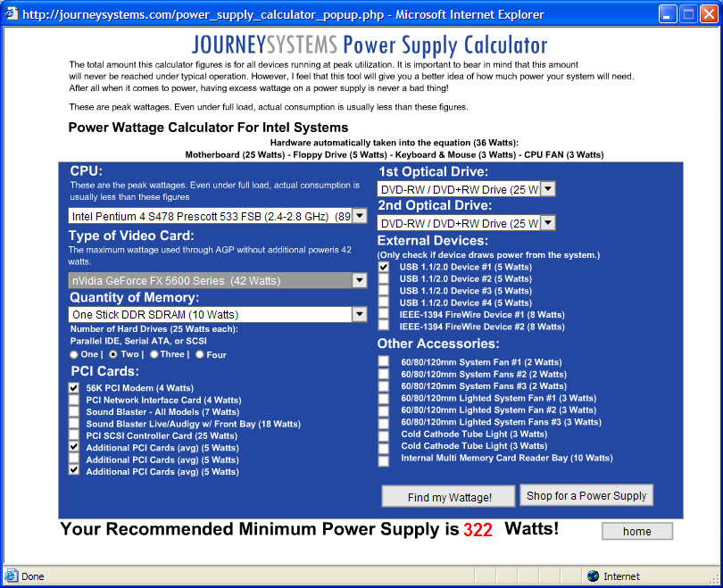The image size is (723, 588).
Task: Check 60/80/120mm System Fan #1 box
Action: coord(383,361)
